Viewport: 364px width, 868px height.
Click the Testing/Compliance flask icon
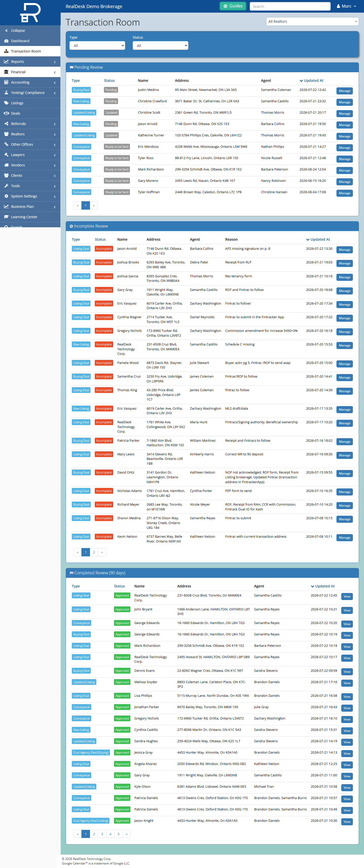click(6, 93)
